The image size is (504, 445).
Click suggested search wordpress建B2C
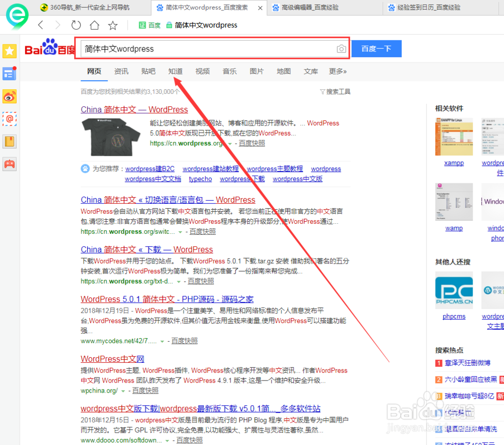(150, 169)
